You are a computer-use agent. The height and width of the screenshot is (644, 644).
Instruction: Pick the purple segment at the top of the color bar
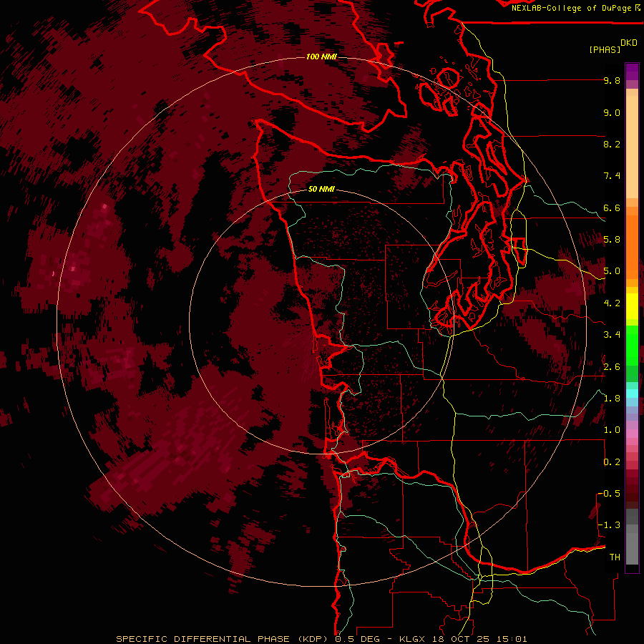632,72
